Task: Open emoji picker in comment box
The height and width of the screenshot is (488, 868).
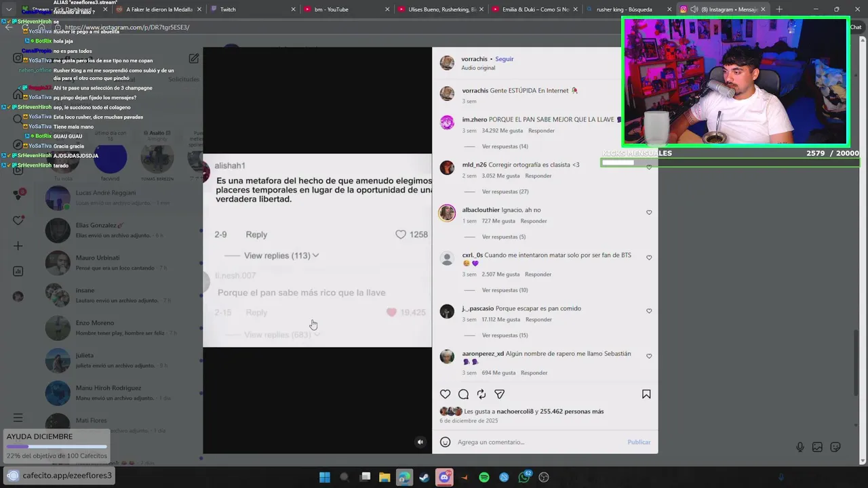Action: click(x=446, y=442)
